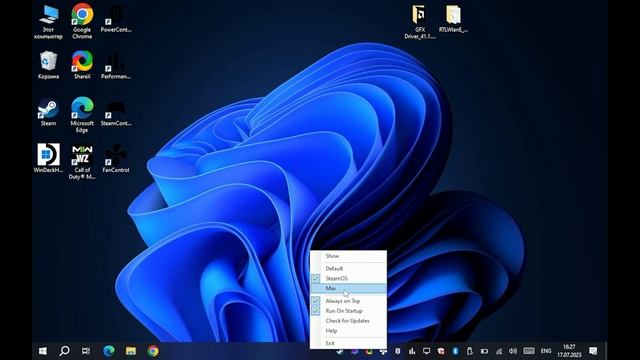Screen dimensions: 640x360
Task: Select the Microsoft Edge desktop shortcut
Action: [82, 115]
